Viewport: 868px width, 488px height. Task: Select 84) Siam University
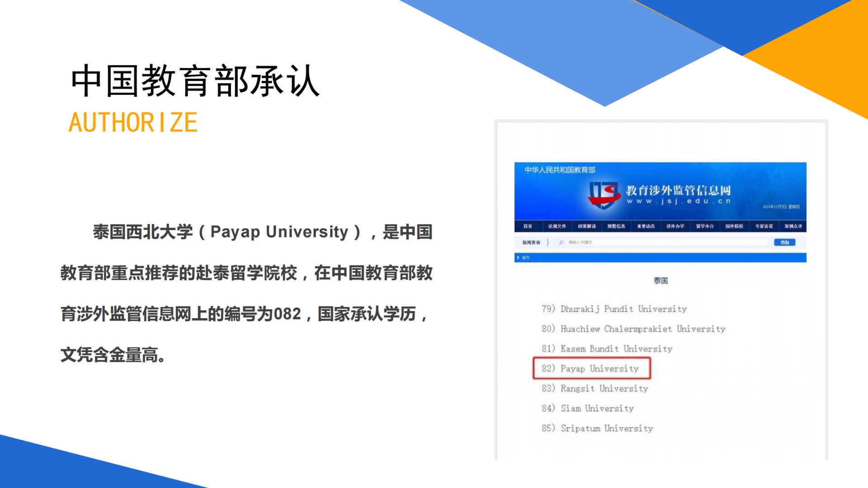point(587,408)
